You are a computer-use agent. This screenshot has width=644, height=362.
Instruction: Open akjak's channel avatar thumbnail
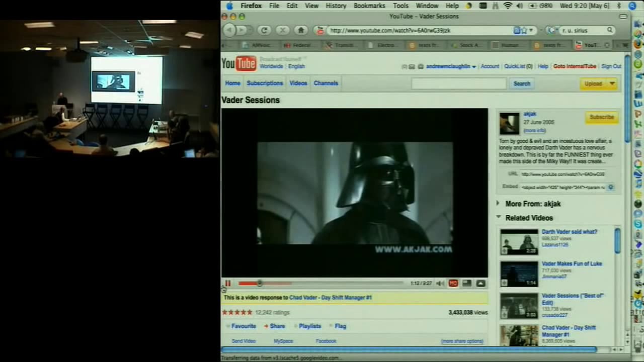click(509, 123)
